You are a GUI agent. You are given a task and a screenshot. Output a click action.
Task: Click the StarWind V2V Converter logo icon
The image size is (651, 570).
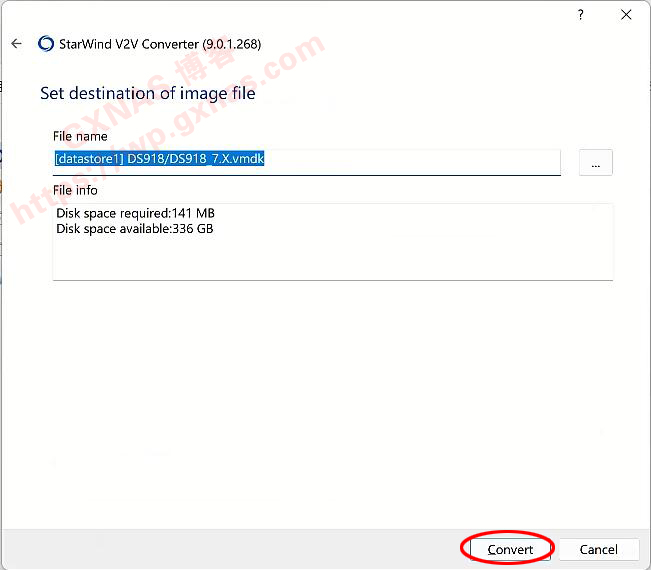(46, 44)
